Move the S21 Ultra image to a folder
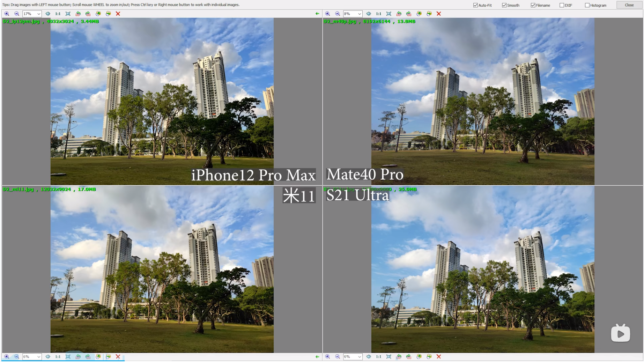This screenshot has height=362, width=644. (429, 356)
